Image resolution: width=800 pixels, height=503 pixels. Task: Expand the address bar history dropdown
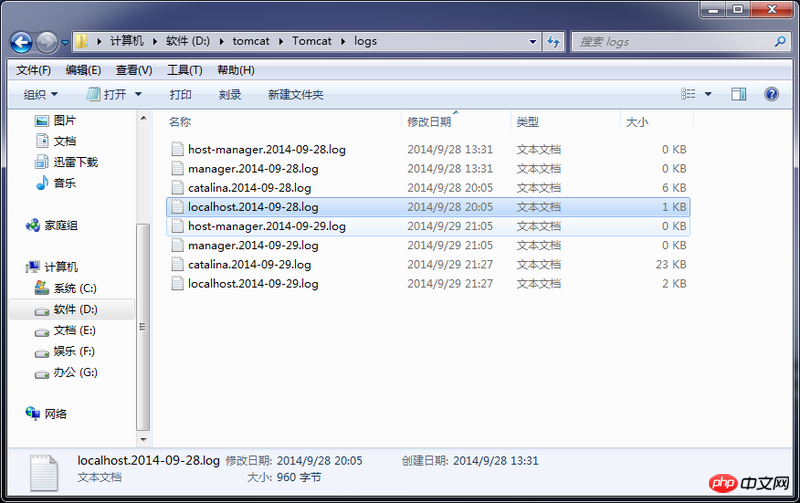click(x=533, y=42)
